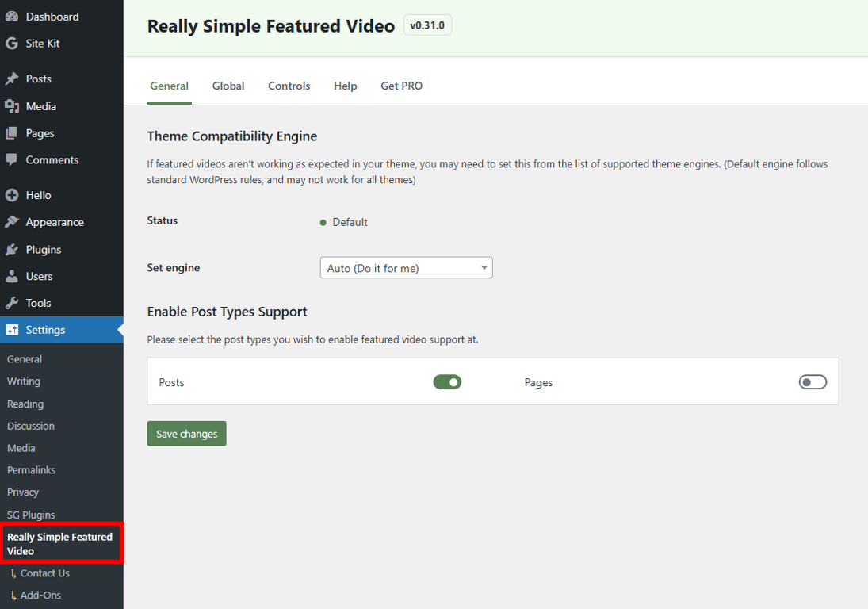This screenshot has height=609, width=868.
Task: Click the Pages sidebar icon
Action: pos(16,132)
